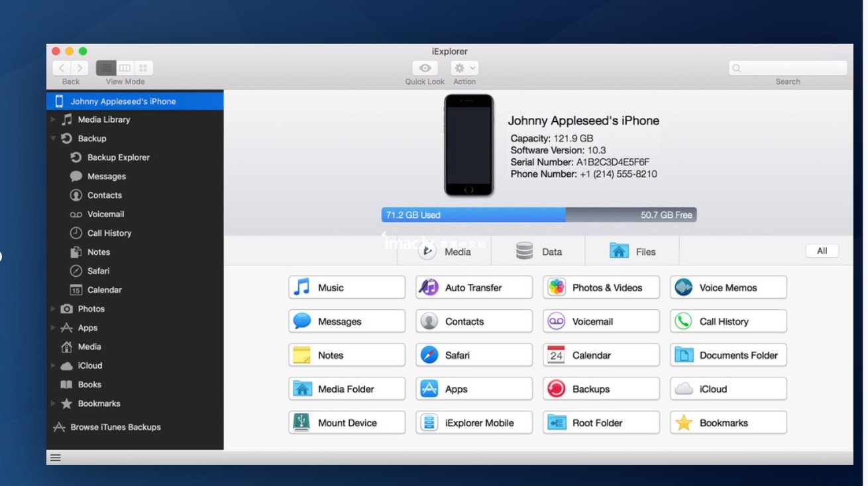Image resolution: width=868 pixels, height=486 pixels.
Task: Click the Media Library music note icon
Action: click(67, 120)
